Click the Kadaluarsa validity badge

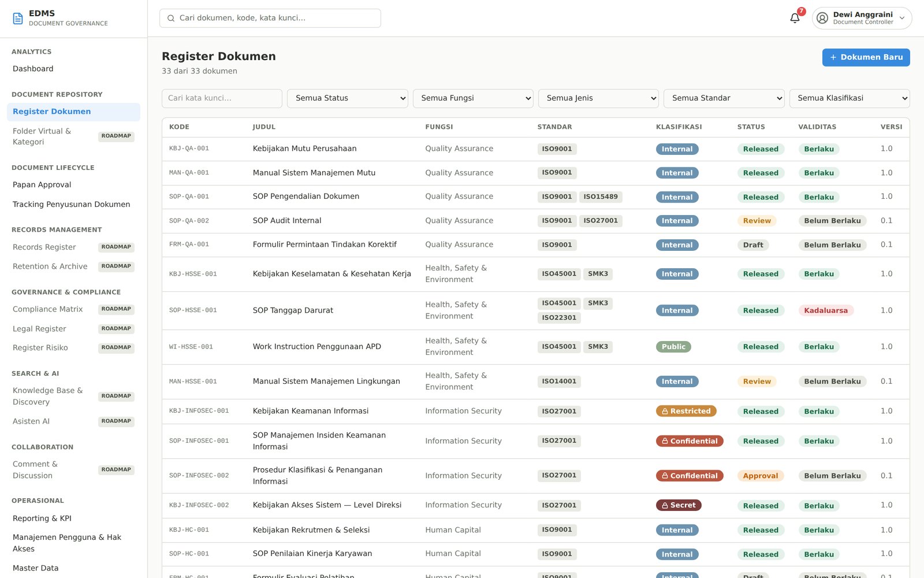click(x=826, y=310)
